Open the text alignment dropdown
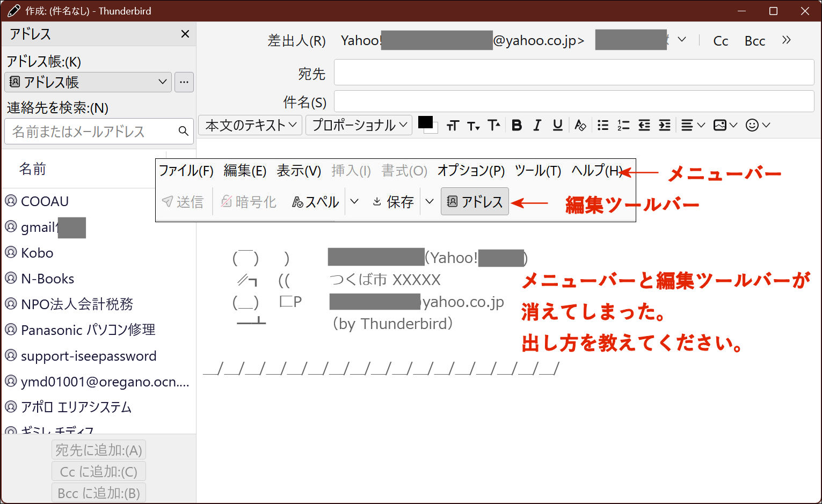The height and width of the screenshot is (504, 822). pos(693,125)
